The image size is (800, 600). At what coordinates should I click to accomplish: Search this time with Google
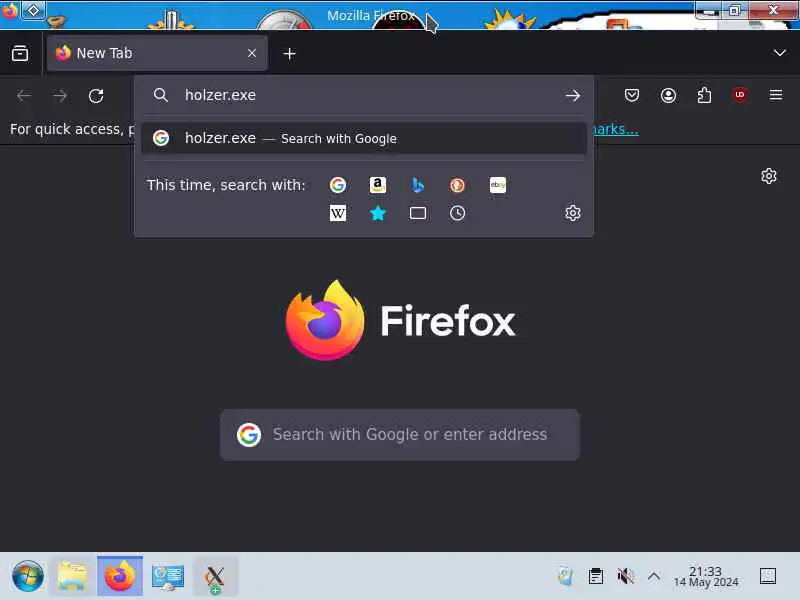pos(338,185)
